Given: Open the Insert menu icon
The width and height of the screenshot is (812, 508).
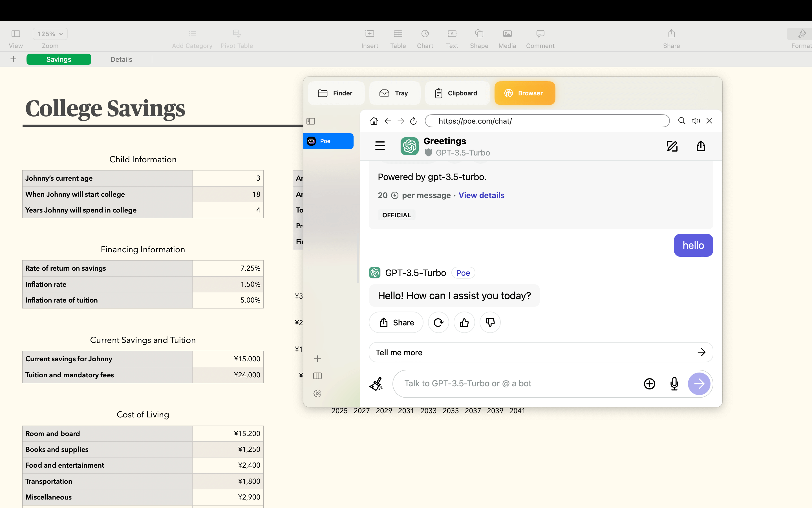Looking at the screenshot, I should coord(369,34).
